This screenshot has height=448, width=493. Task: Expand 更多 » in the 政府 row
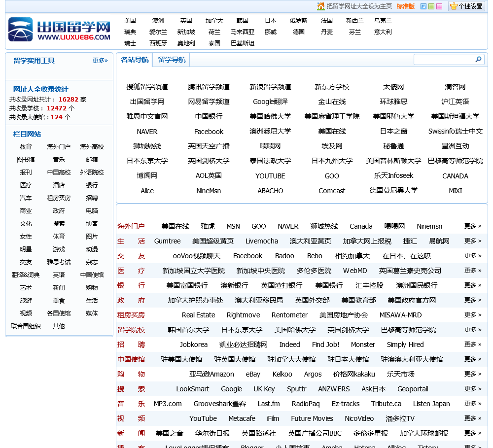pos(473,300)
